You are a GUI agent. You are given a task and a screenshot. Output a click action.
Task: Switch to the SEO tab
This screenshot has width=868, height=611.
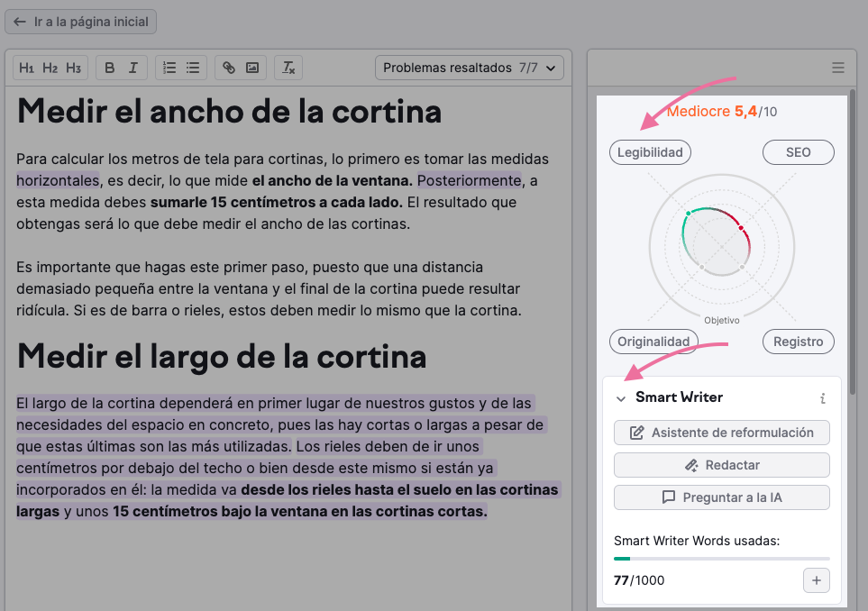pos(798,151)
